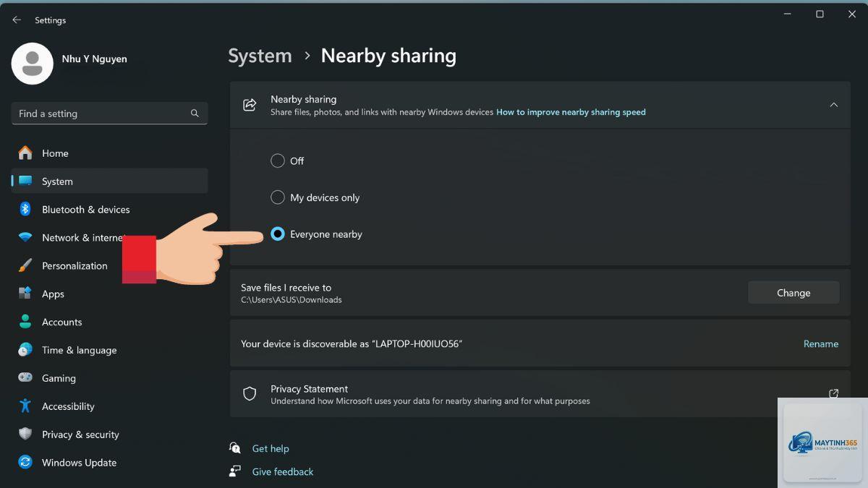Viewport: 868px width, 488px height.
Task: Collapse the Nearby sharing section chevron
Action: [833, 105]
